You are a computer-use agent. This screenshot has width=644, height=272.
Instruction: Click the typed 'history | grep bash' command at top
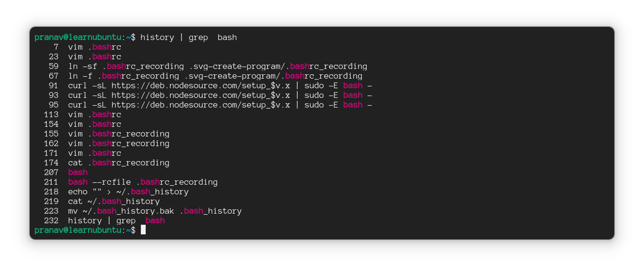(189, 37)
